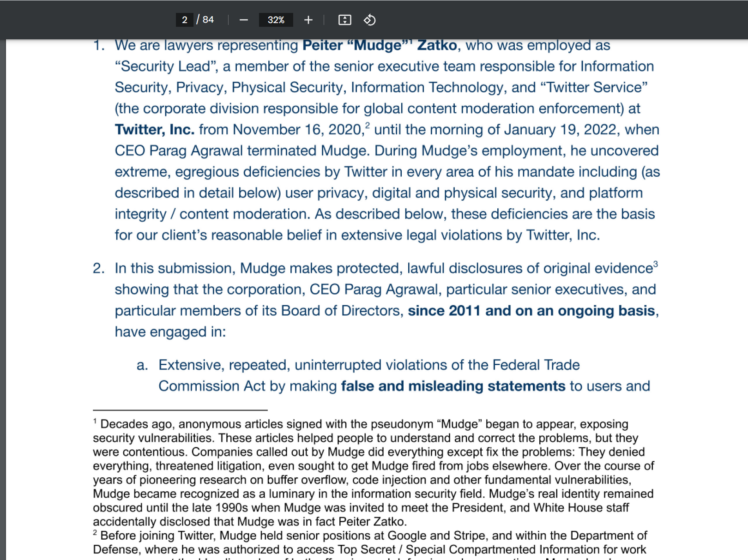Click the fit to page icon
748x560 pixels.
pyautogui.click(x=345, y=20)
